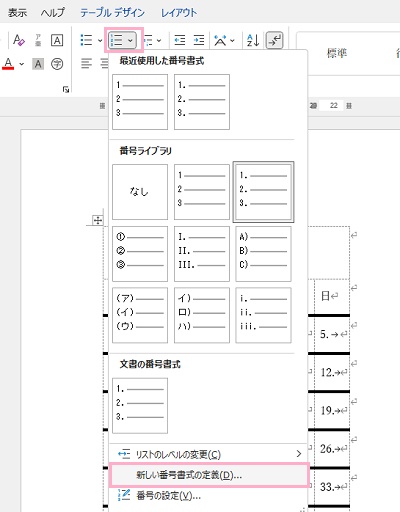Click table cell numbered 33.

(x=332, y=487)
